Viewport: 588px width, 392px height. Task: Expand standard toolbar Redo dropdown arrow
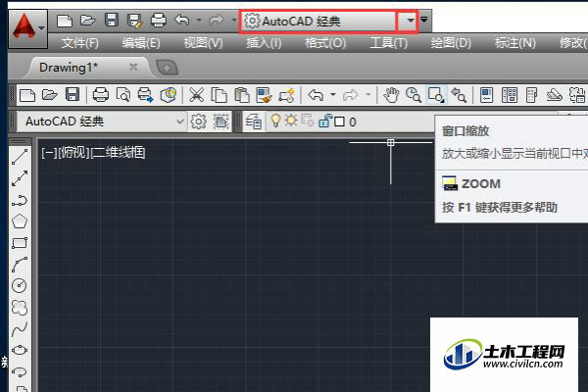pyautogui.click(x=367, y=94)
